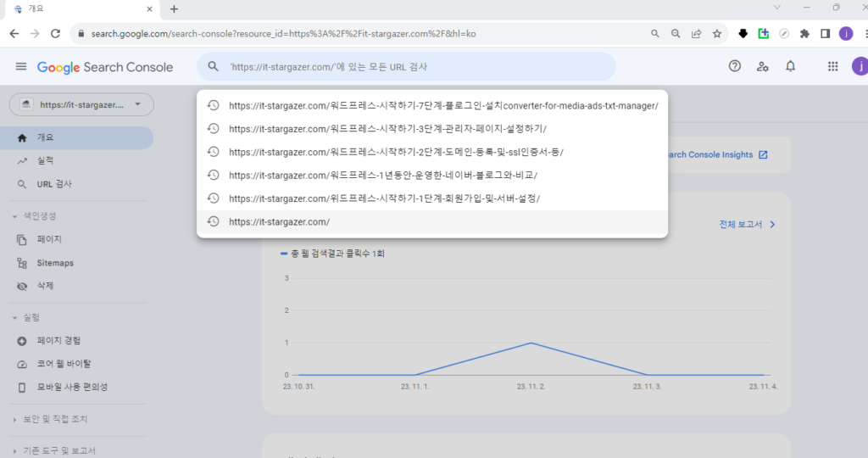Open the Google apps grid
The width and height of the screenshot is (868, 458).
pyautogui.click(x=832, y=66)
